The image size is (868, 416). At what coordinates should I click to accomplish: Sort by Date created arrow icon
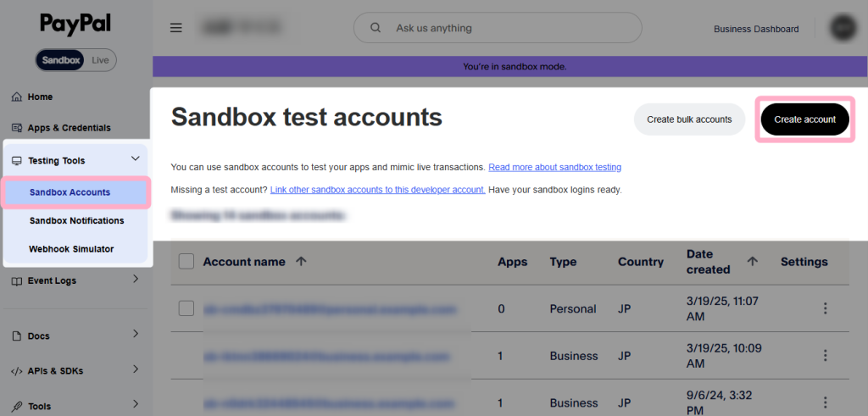pyautogui.click(x=752, y=262)
